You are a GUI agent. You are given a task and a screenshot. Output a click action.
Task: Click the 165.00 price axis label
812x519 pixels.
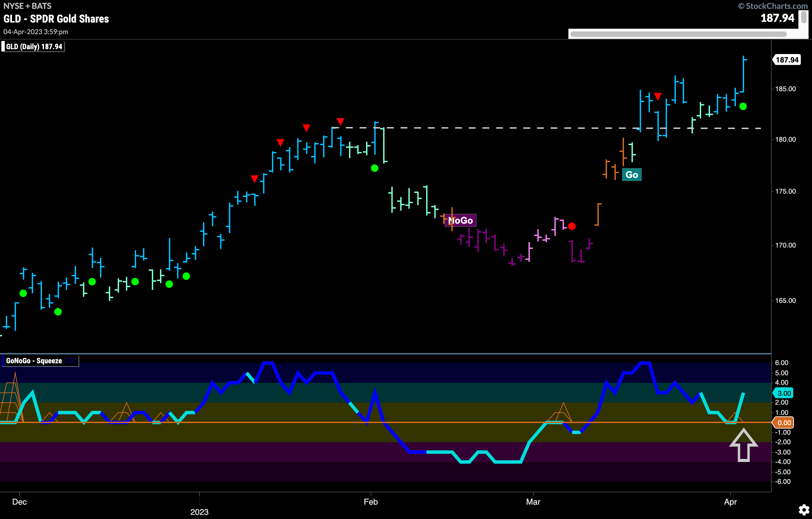[785, 300]
